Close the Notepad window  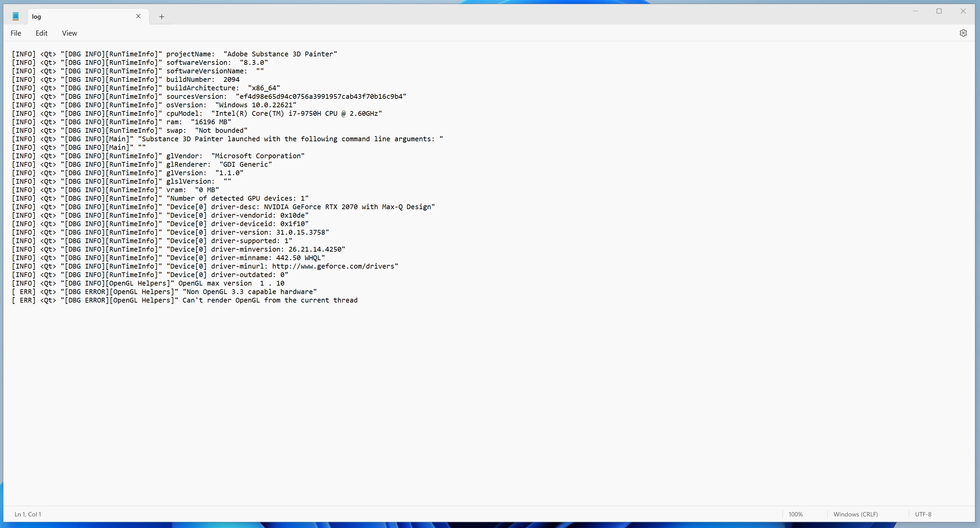963,11
